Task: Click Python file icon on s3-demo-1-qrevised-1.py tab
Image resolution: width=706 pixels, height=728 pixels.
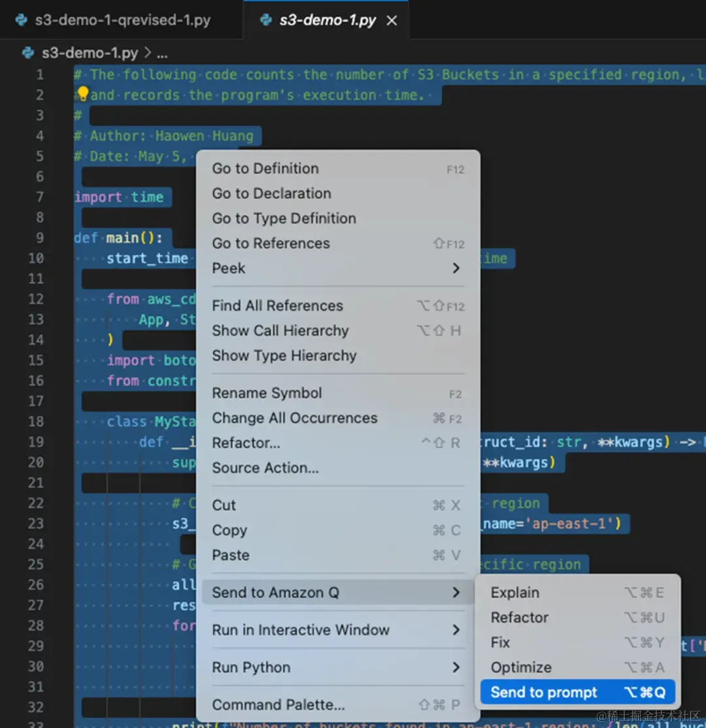Action: coord(22,20)
